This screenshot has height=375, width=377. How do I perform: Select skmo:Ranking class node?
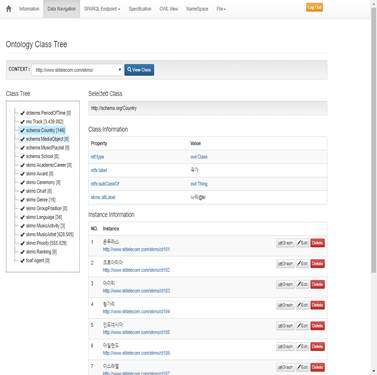click(41, 252)
